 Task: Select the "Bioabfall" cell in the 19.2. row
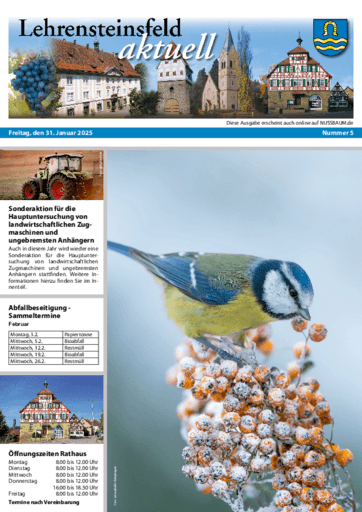(81, 354)
